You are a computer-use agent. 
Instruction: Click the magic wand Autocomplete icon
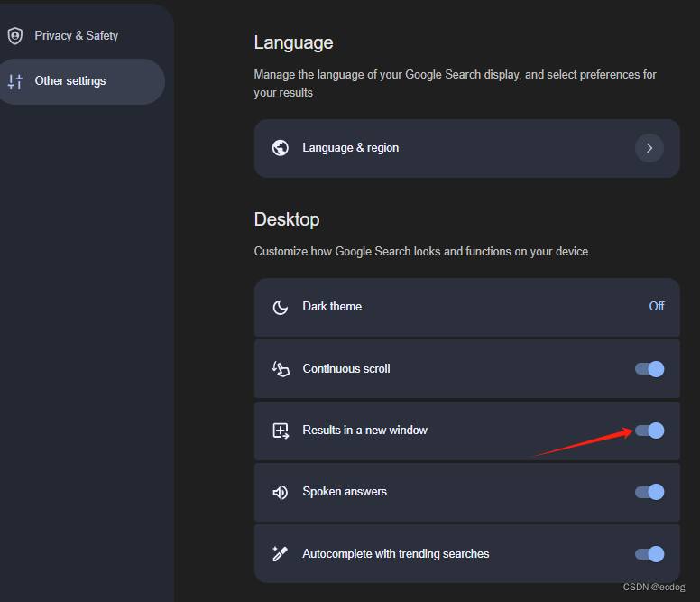[x=281, y=554]
